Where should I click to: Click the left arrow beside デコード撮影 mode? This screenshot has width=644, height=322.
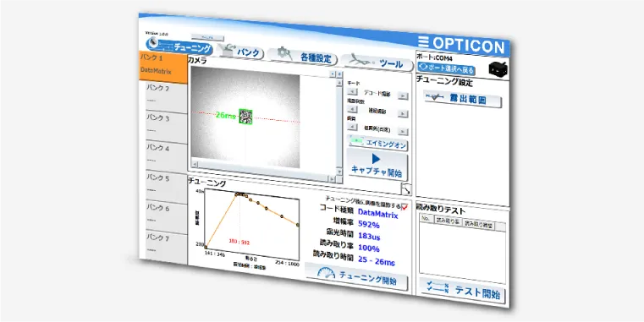point(352,92)
